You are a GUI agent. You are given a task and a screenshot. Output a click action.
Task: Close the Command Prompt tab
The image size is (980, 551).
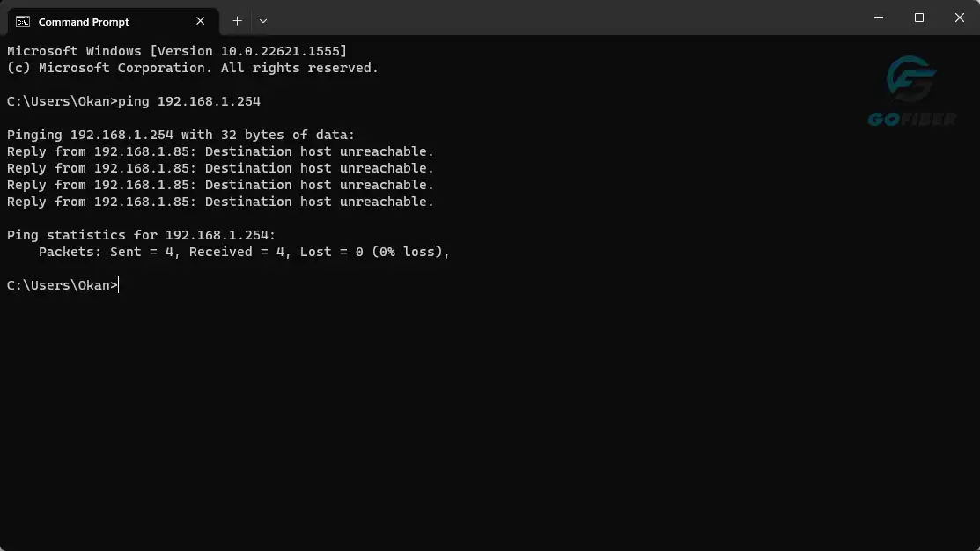point(200,21)
